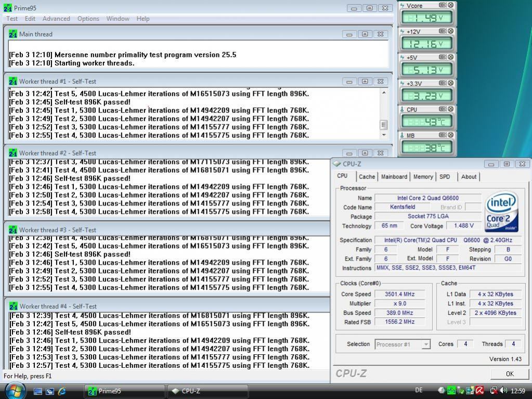Click the OK button in CPU-Z
532x399 pixels.
(x=510, y=374)
